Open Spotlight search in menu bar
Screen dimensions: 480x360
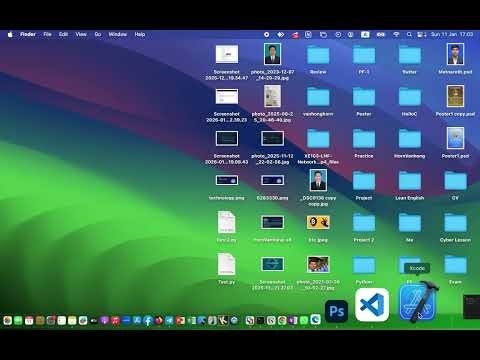point(409,34)
